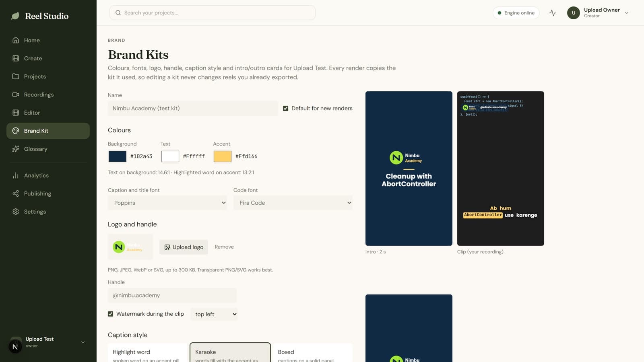
Task: Click the outro card preview thumbnail
Action: tap(409, 328)
